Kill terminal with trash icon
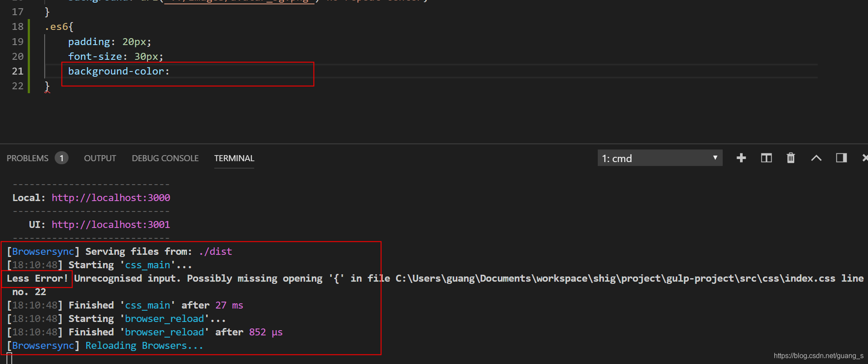Screen dimensions: 868x364 point(791,158)
